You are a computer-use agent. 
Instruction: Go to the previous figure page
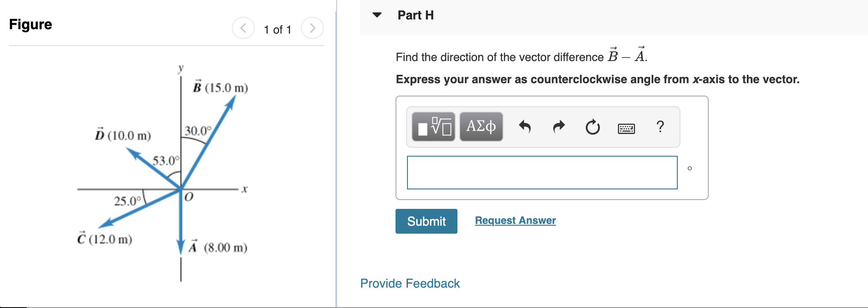[x=243, y=28]
